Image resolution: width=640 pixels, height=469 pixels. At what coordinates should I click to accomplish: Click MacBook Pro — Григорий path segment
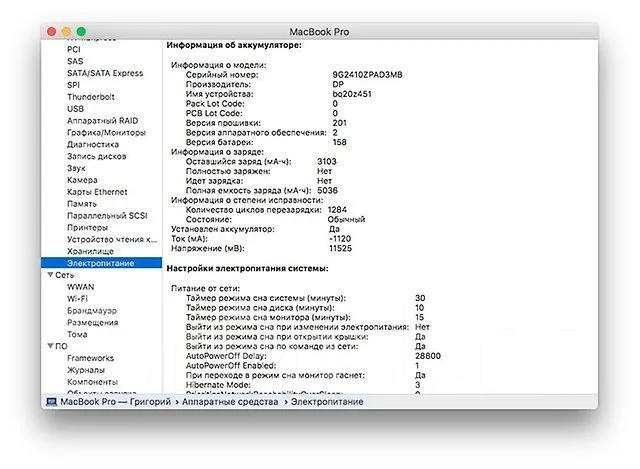coord(116,402)
